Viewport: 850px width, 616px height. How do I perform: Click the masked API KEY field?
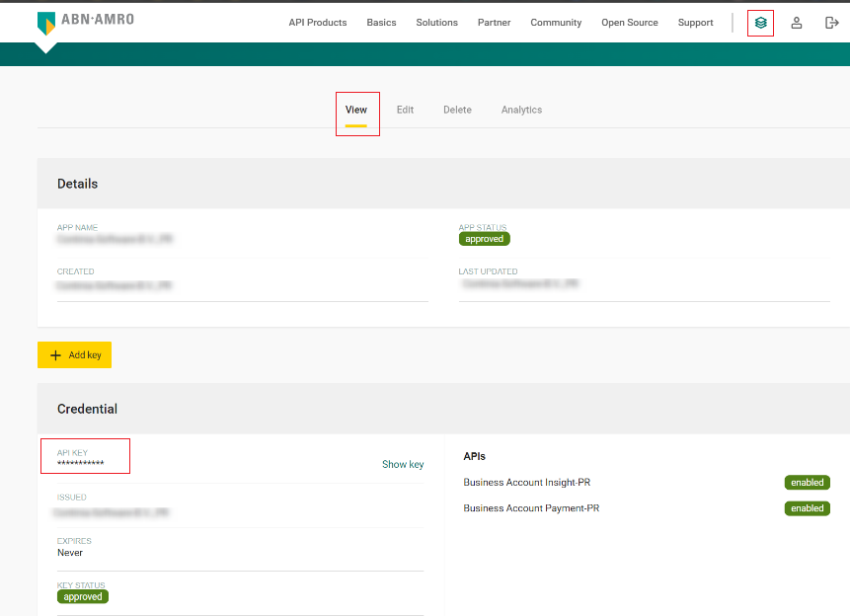pyautogui.click(x=85, y=455)
